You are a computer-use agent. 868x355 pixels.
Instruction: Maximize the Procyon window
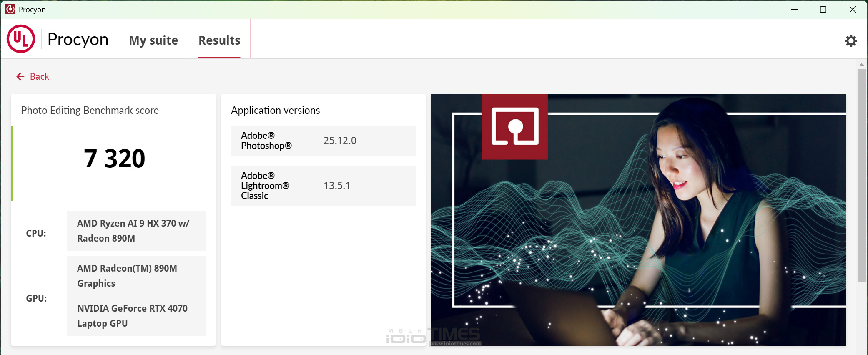click(823, 9)
